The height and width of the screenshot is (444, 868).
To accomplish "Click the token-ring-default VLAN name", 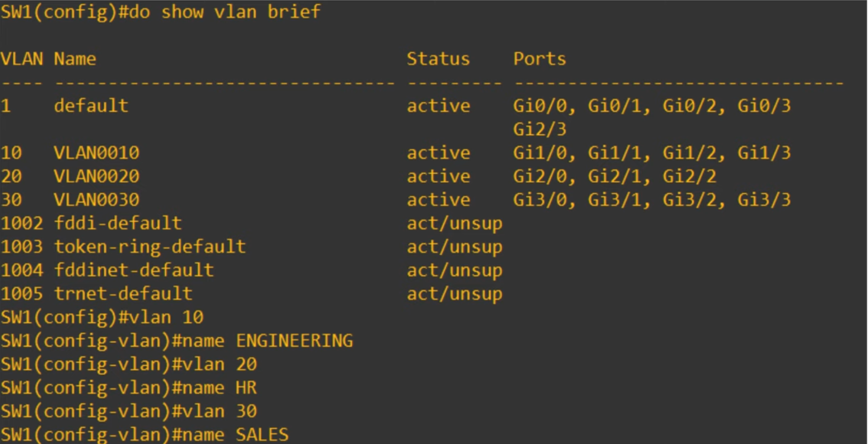I will (x=150, y=247).
